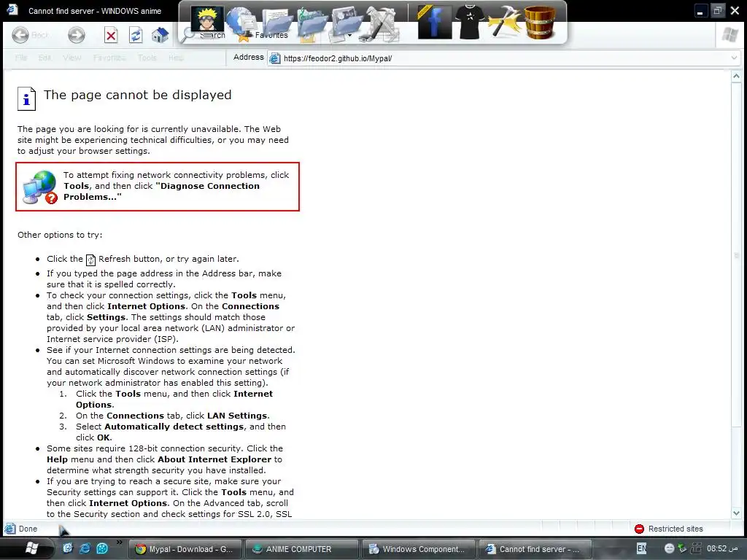Launch Internet Explorer from quick launch

click(85, 548)
